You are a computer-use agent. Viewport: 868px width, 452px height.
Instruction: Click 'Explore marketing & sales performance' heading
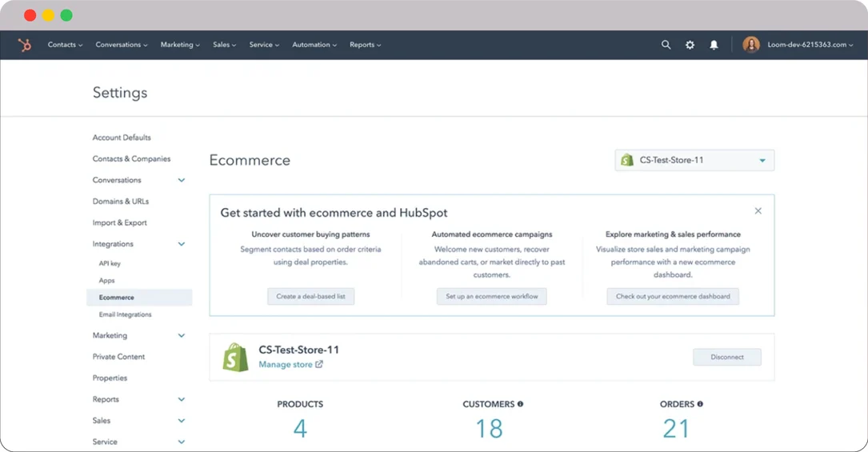pos(673,234)
